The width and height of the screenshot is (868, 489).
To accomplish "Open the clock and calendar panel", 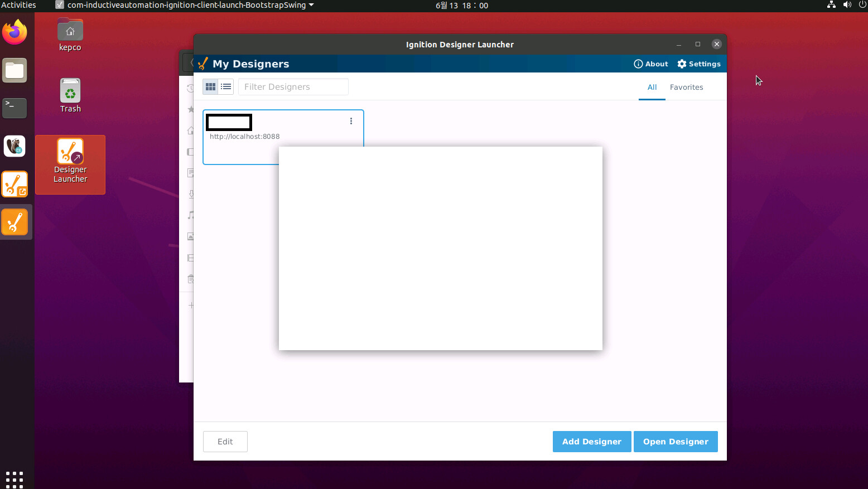I will pos(462,6).
